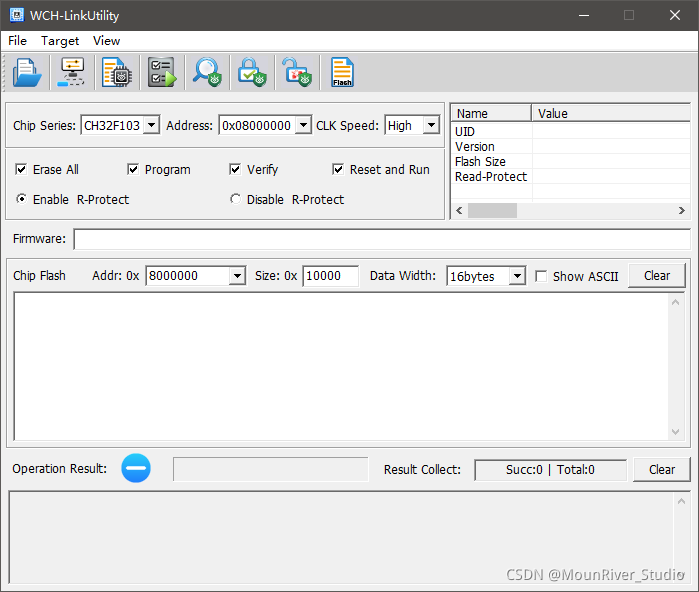Click the Succ:0 | Total:0 result field
This screenshot has width=699, height=592.
(x=551, y=470)
